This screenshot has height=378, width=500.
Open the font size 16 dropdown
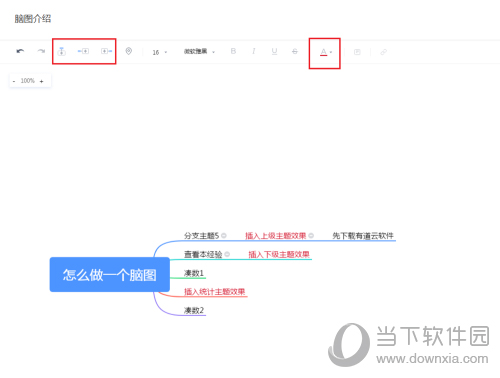160,52
